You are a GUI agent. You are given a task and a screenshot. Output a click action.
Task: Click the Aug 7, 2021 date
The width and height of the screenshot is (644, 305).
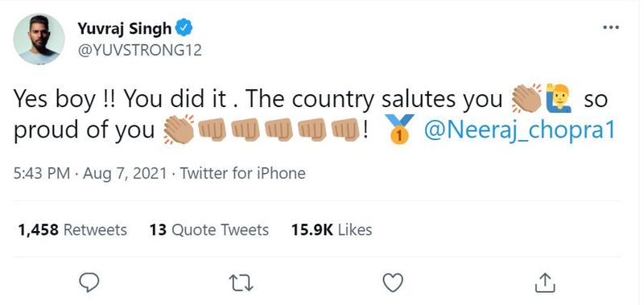pyautogui.click(x=125, y=173)
